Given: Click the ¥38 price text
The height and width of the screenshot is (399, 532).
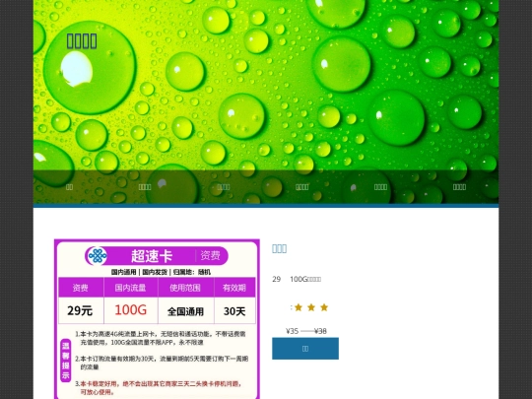Looking at the screenshot, I should 320,331.
